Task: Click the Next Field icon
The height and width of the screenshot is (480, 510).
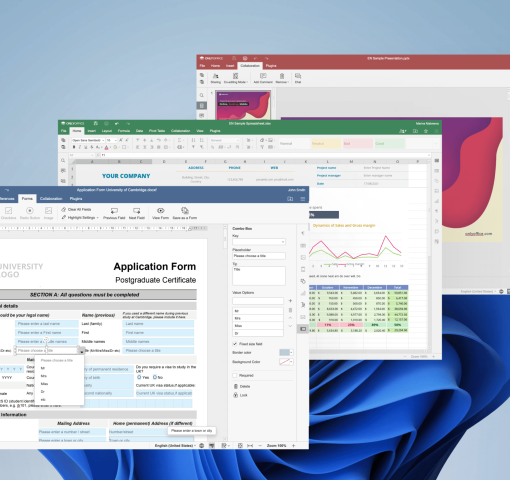Action: coord(136,211)
